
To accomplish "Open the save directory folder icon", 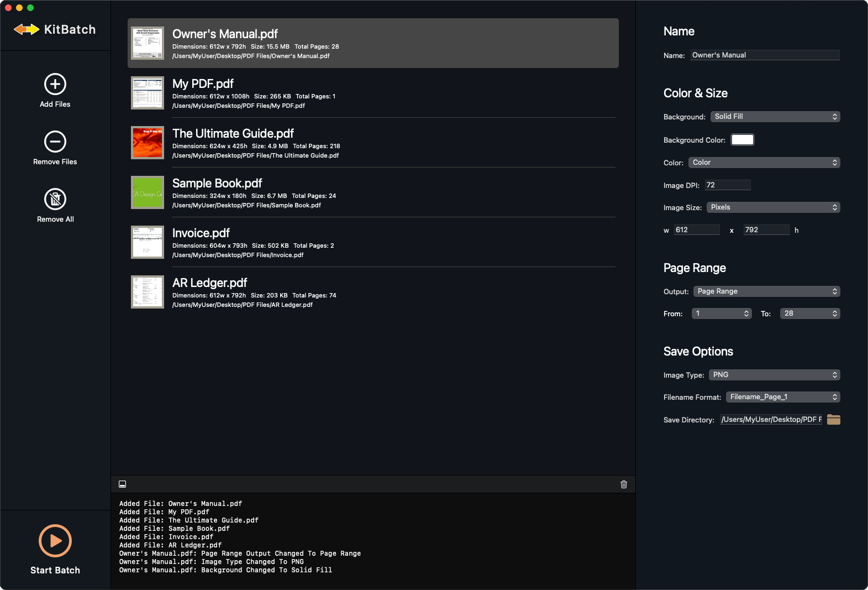I will click(834, 420).
